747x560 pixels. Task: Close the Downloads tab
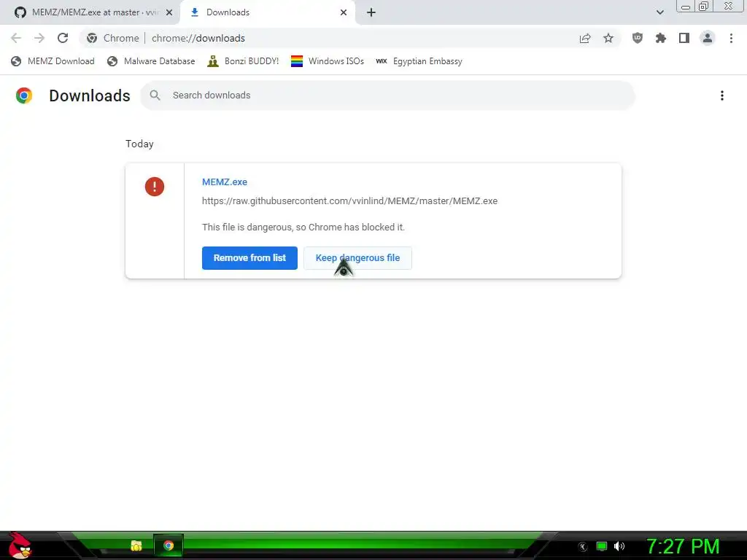pos(344,12)
